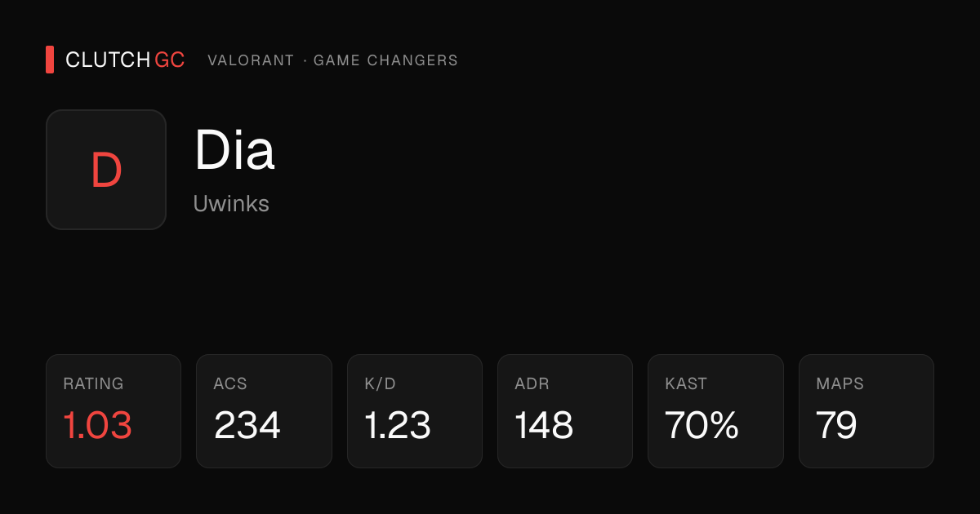Screen dimensions: 980x514
Task: Click the KAST card label
Action: tap(686, 383)
